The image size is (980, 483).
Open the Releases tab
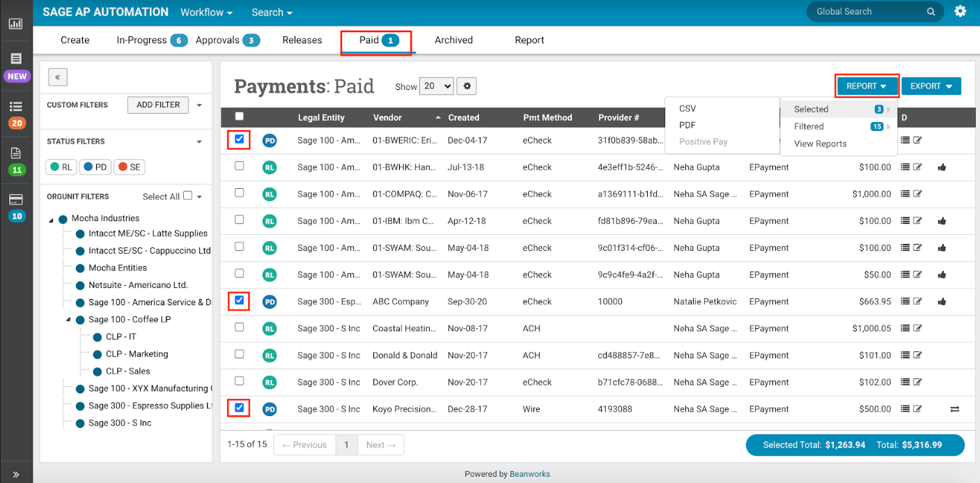302,40
